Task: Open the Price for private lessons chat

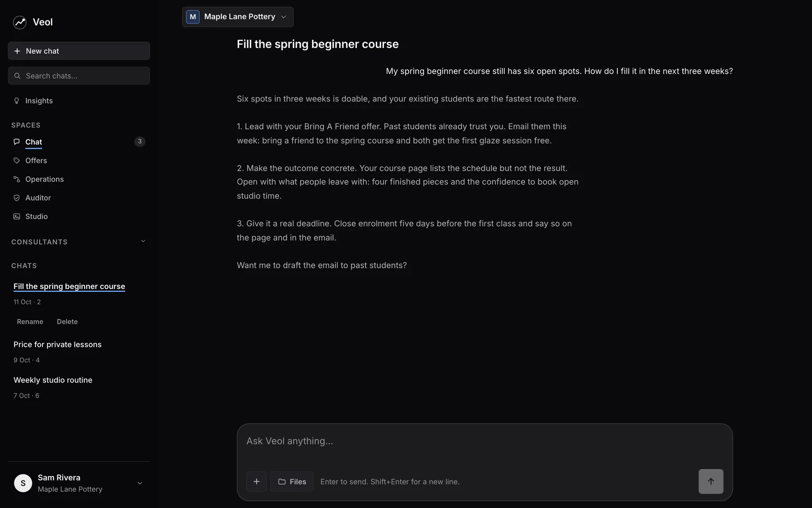Action: click(57, 345)
